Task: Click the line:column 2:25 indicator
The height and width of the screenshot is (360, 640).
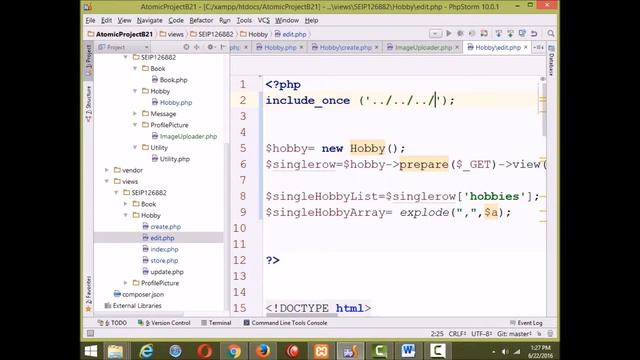Action: click(437, 334)
